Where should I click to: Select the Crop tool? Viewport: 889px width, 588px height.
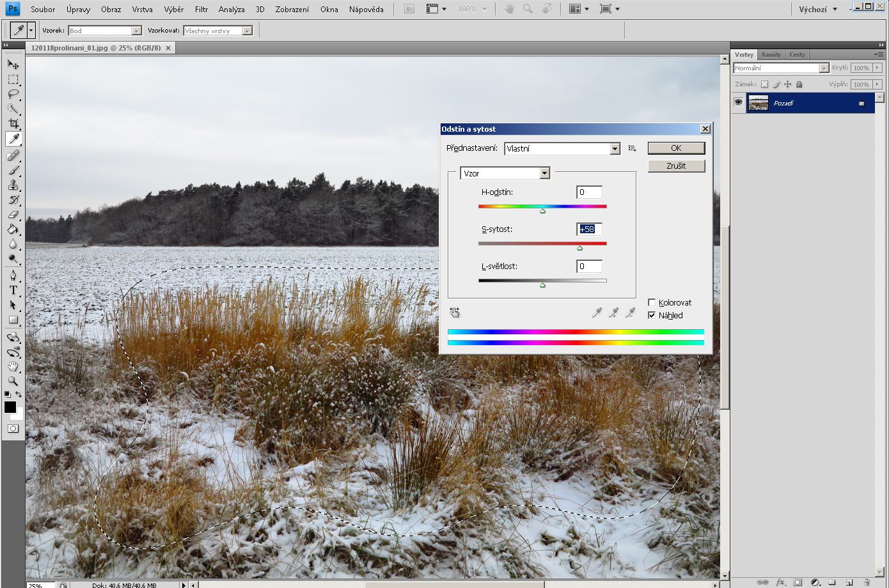click(x=13, y=123)
